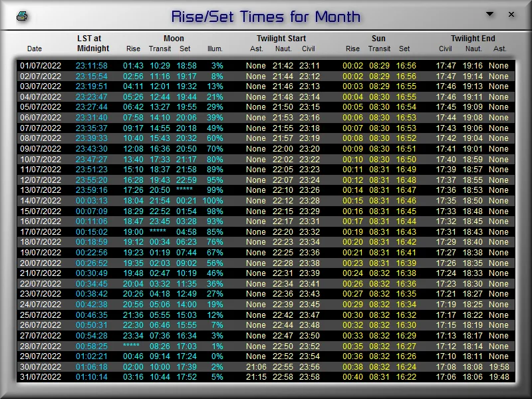Click the Twilight End group header
This screenshot has width=532, height=399.
click(x=473, y=39)
